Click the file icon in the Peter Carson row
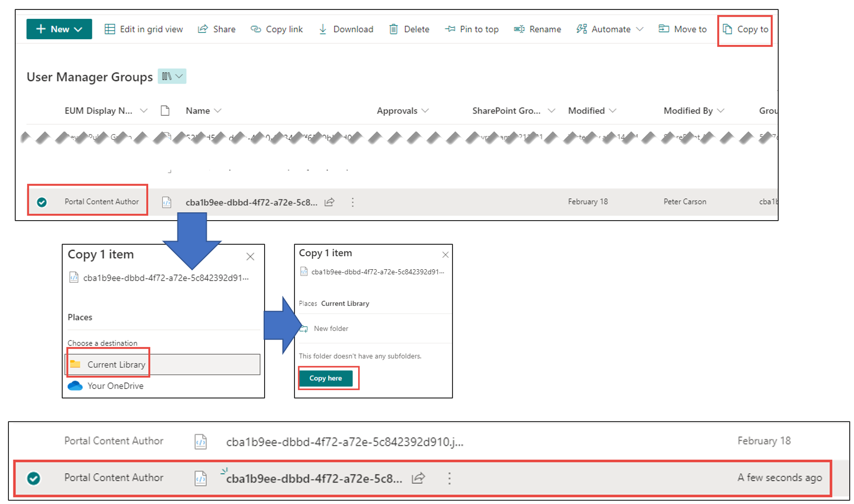The width and height of the screenshot is (854, 504). [x=167, y=202]
